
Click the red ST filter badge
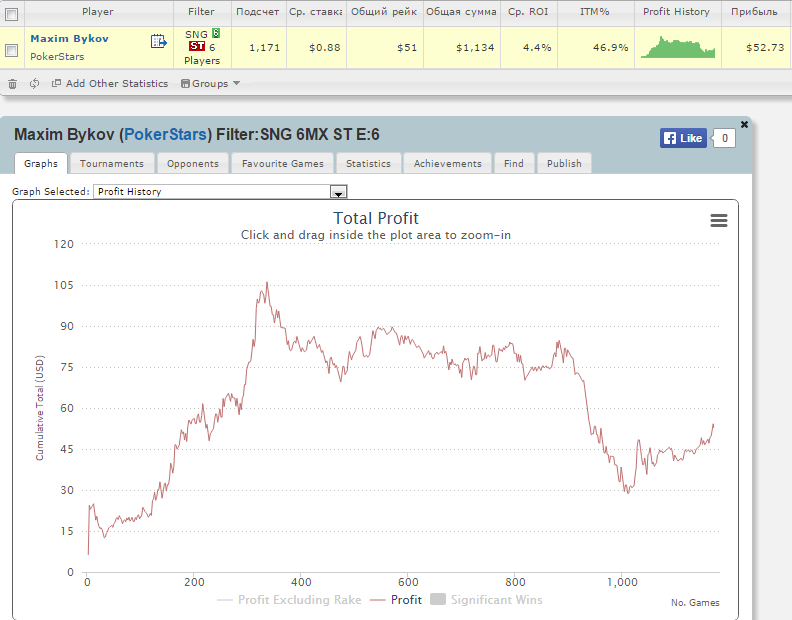click(197, 46)
